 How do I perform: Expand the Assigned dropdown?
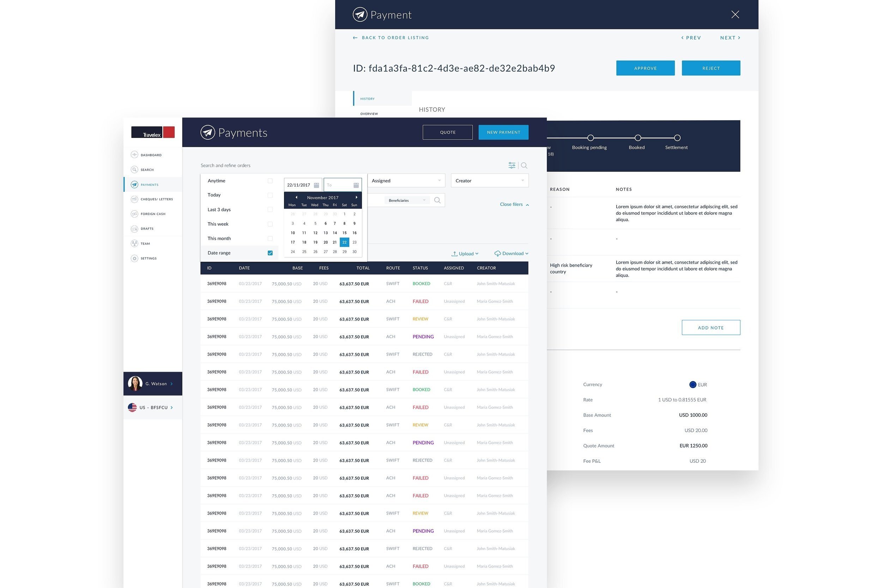(406, 181)
